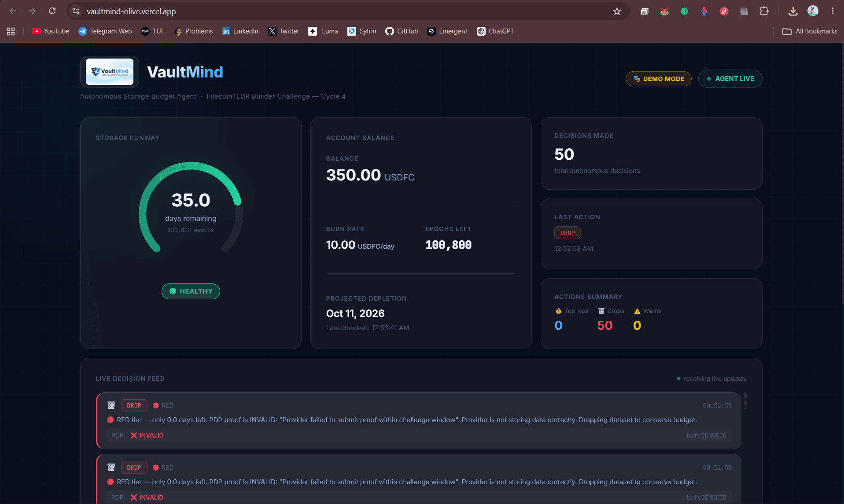
Task: Click the microphone extension icon
Action: (704, 11)
